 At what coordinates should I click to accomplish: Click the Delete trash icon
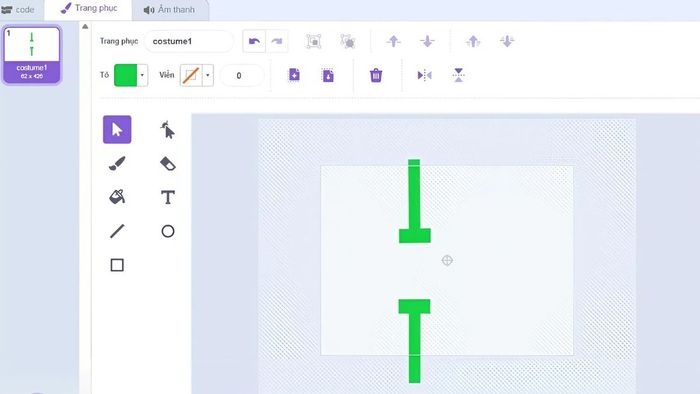(376, 75)
